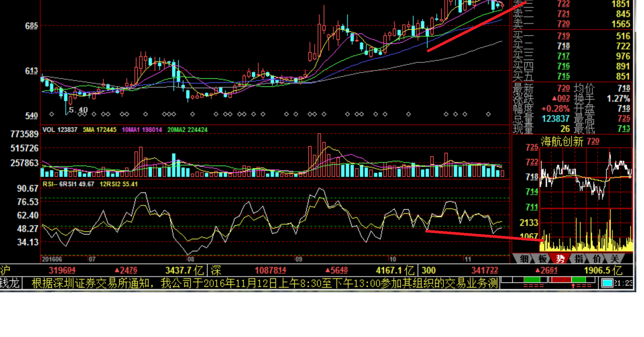The height and width of the screenshot is (337, 644).
Task: Click the 685 price axis label
Action: (x=32, y=26)
